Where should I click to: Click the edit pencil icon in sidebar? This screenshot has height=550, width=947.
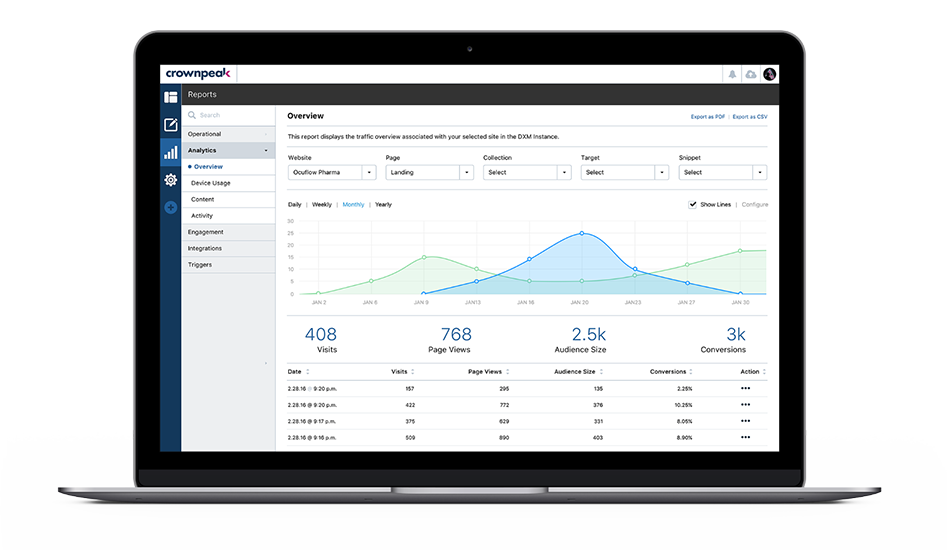click(170, 125)
